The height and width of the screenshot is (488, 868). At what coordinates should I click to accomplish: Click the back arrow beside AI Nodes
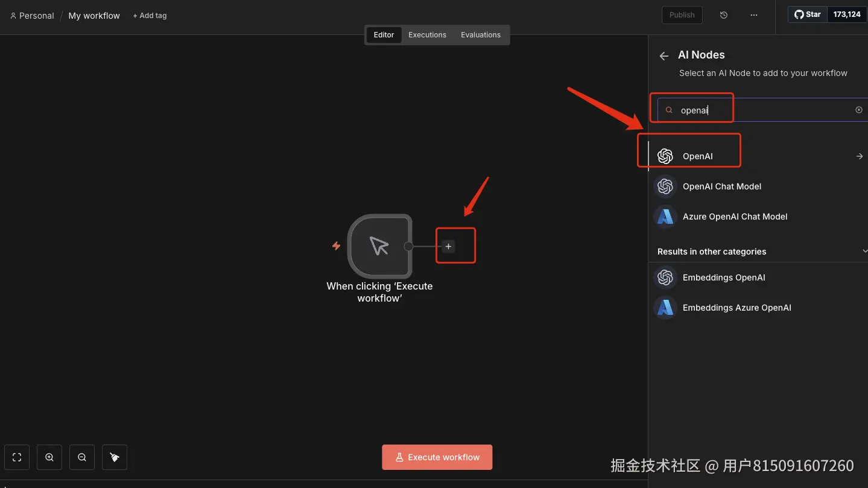664,56
